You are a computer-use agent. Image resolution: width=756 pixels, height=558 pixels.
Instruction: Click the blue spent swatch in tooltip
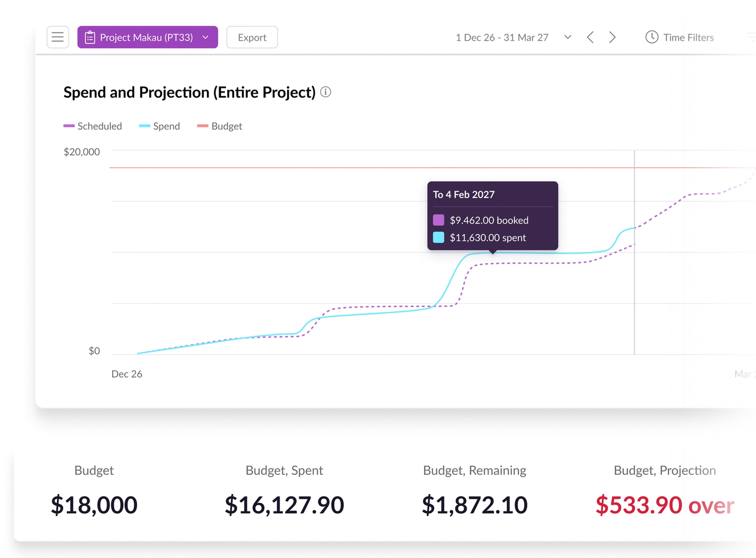(x=439, y=237)
